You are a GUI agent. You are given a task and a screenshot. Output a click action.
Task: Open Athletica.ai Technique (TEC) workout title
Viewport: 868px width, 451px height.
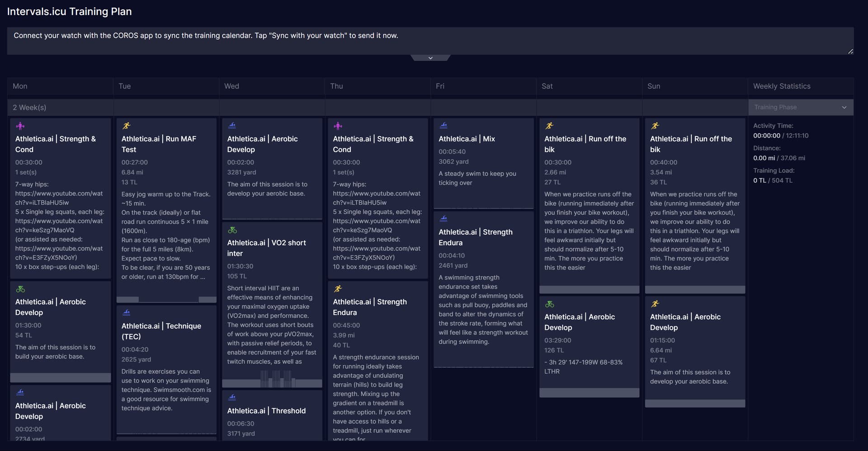click(x=161, y=331)
